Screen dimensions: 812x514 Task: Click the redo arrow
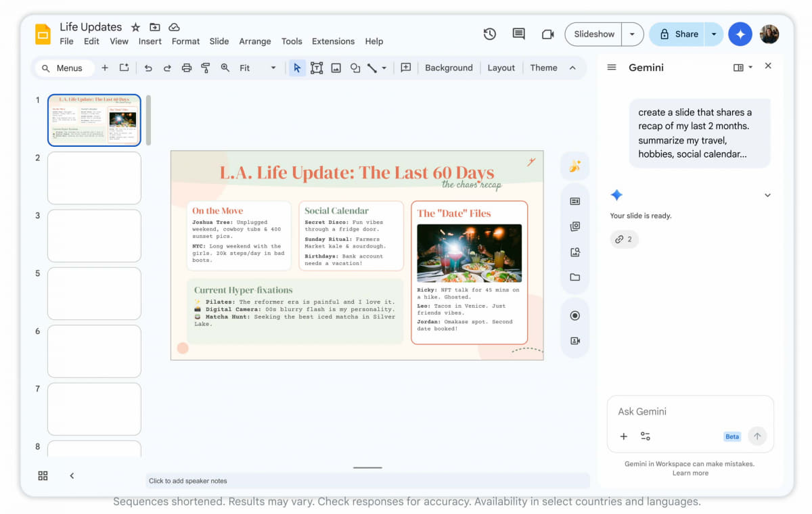pyautogui.click(x=167, y=68)
